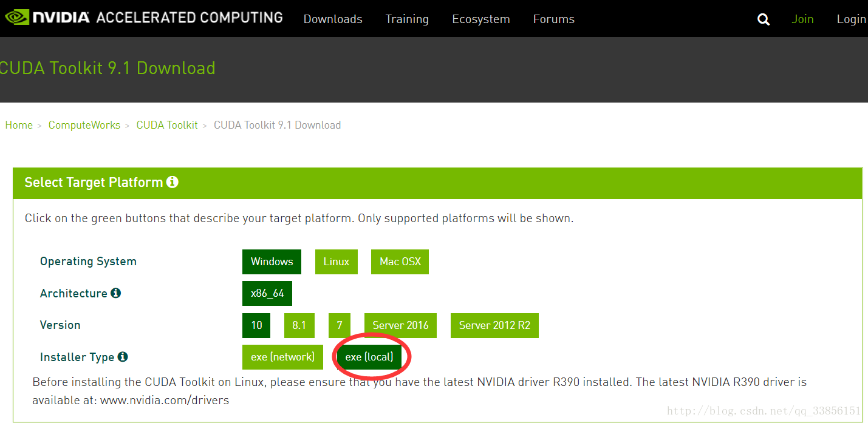Click the Operating System label
This screenshot has height=423, width=868.
(x=88, y=262)
